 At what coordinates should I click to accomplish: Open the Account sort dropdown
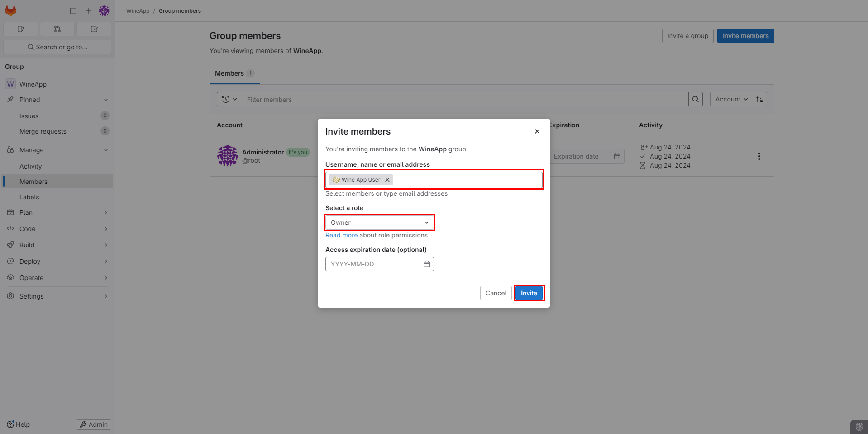731,99
